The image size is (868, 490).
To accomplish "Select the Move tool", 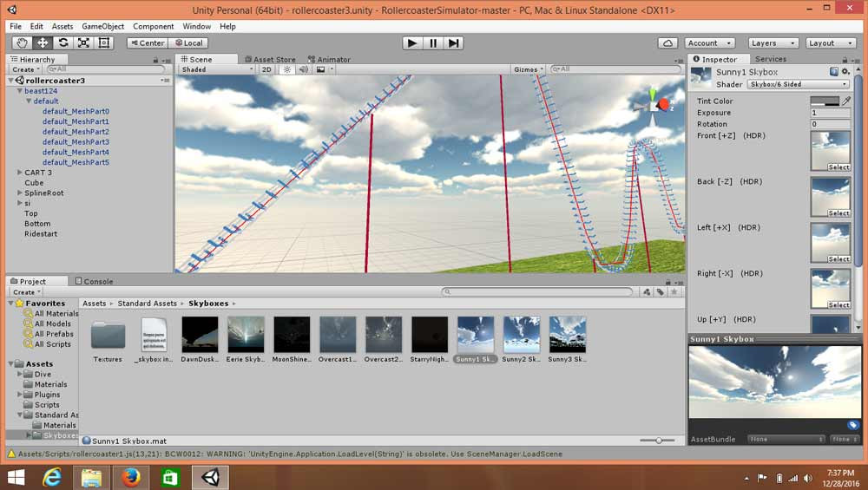I will pyautogui.click(x=42, y=42).
